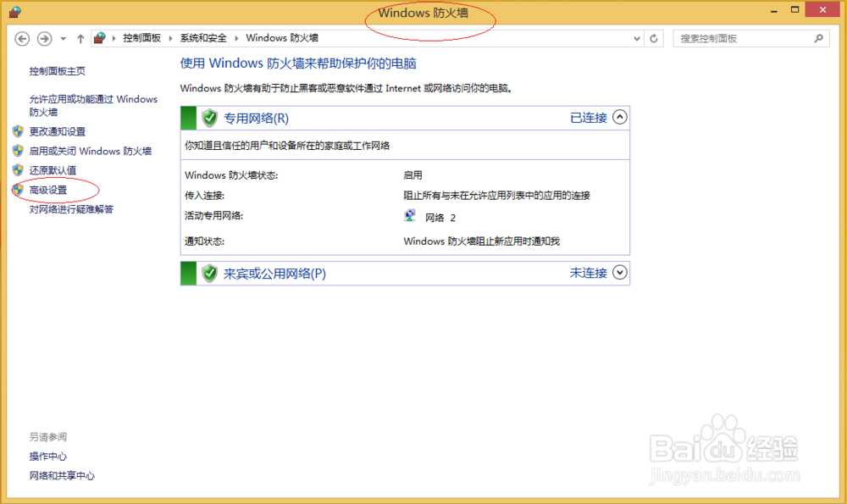
Task: Click the up one level arrow
Action: (x=79, y=38)
